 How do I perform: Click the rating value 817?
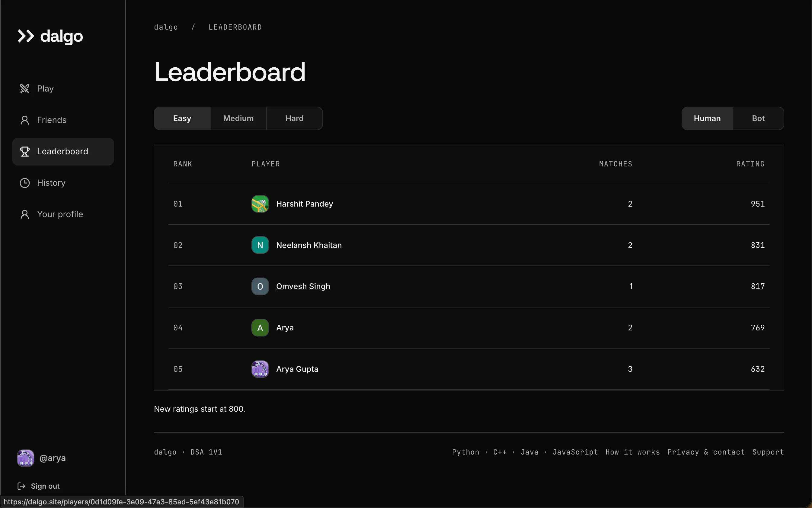click(x=758, y=286)
